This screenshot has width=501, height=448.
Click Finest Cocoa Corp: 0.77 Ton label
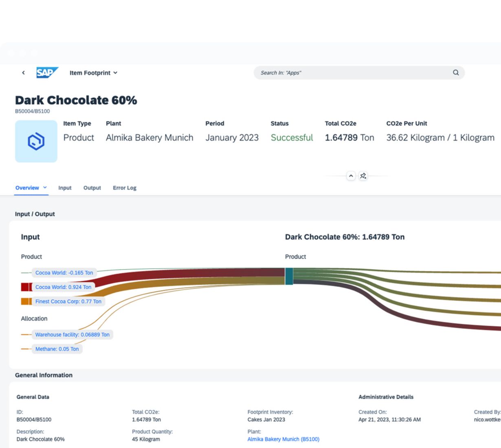click(68, 301)
